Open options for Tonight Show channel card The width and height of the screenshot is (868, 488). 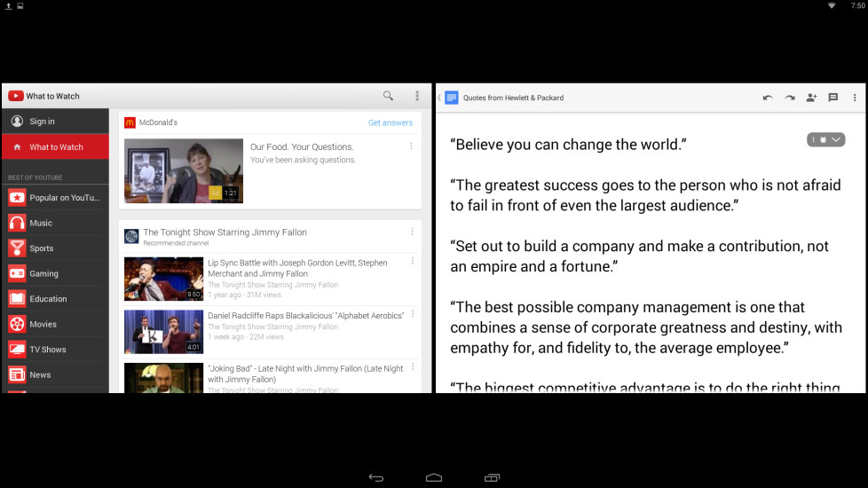pyautogui.click(x=412, y=232)
